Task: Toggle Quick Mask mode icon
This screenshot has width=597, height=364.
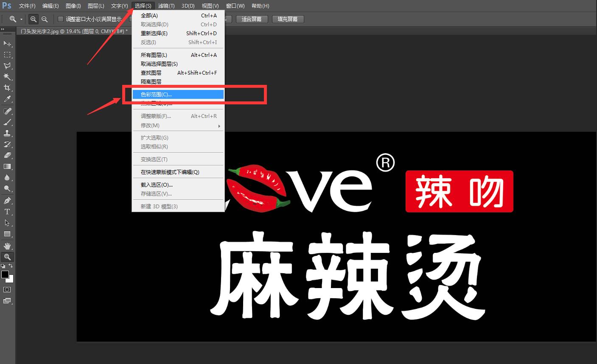Action: click(x=7, y=289)
